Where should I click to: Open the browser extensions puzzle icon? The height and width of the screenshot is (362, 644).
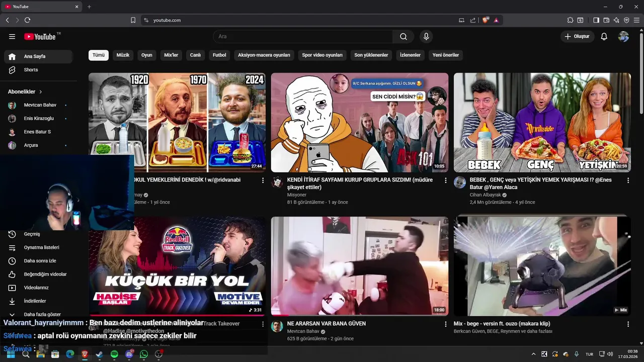[x=570, y=20]
